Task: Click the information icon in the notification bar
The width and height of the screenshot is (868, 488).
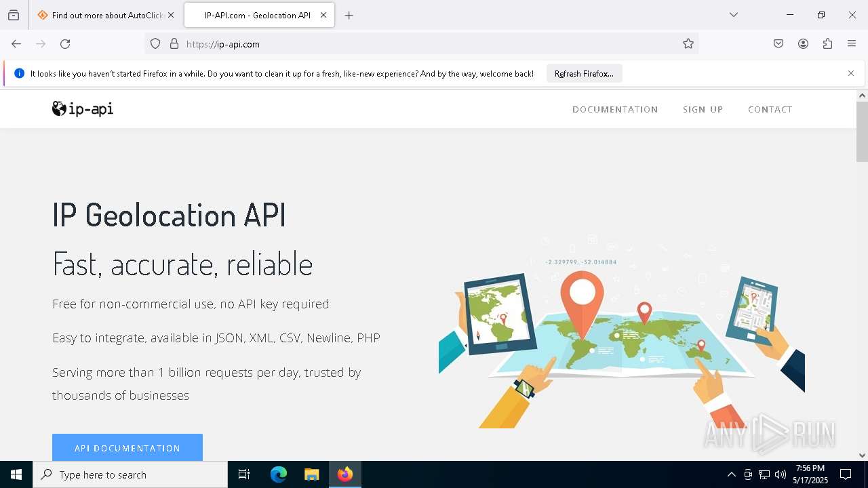Action: (19, 73)
